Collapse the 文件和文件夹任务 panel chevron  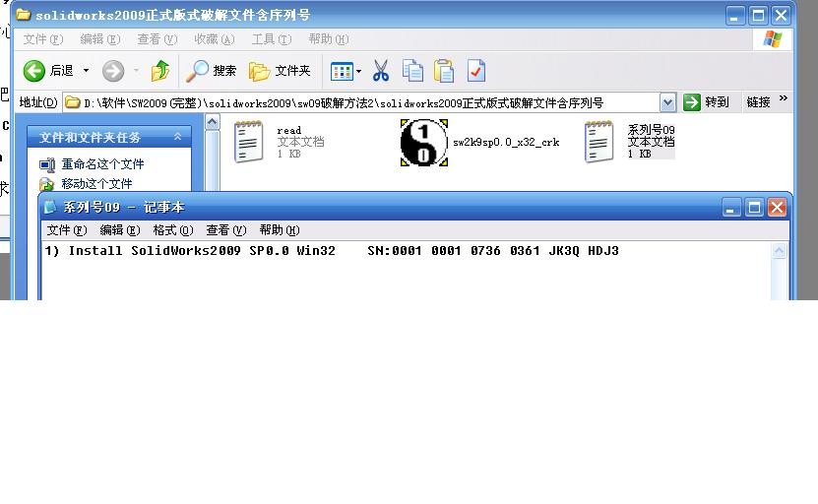click(177, 137)
